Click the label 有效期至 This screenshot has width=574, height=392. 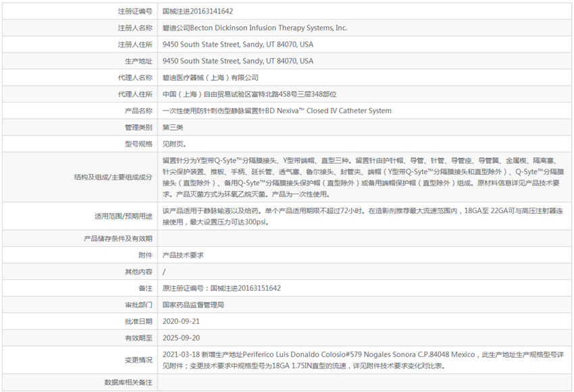138,338
